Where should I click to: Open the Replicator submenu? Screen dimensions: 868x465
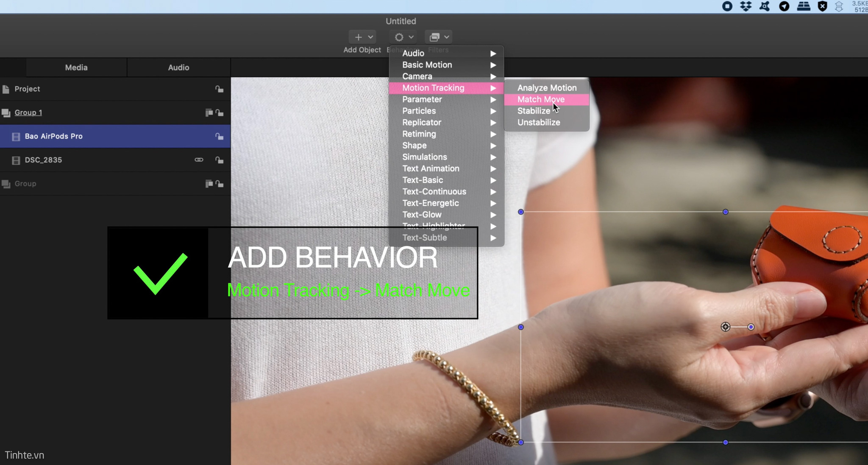click(446, 122)
